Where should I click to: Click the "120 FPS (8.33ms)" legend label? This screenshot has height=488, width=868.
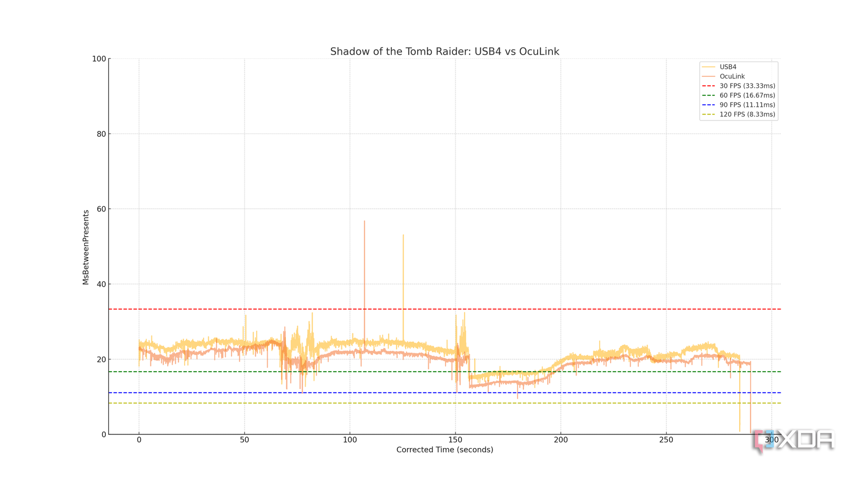747,114
